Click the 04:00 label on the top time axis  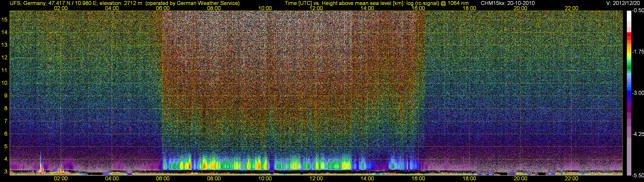pos(112,8)
